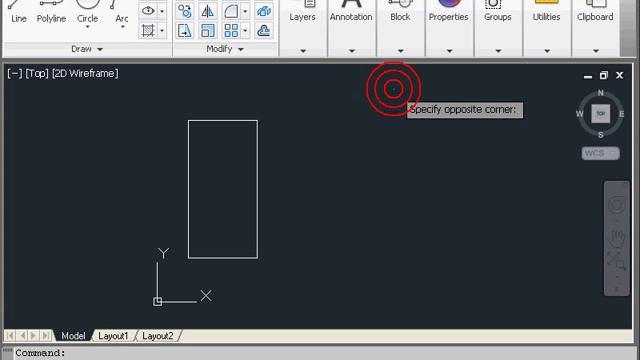This screenshot has width=640, height=360.
Task: Click N on the ViewCube compass
Action: [600, 93]
